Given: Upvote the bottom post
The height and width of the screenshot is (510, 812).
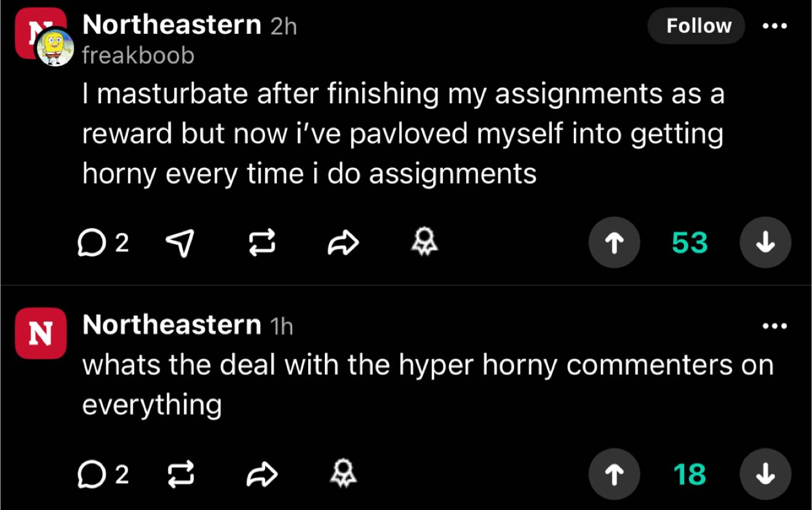Looking at the screenshot, I should click(x=614, y=474).
